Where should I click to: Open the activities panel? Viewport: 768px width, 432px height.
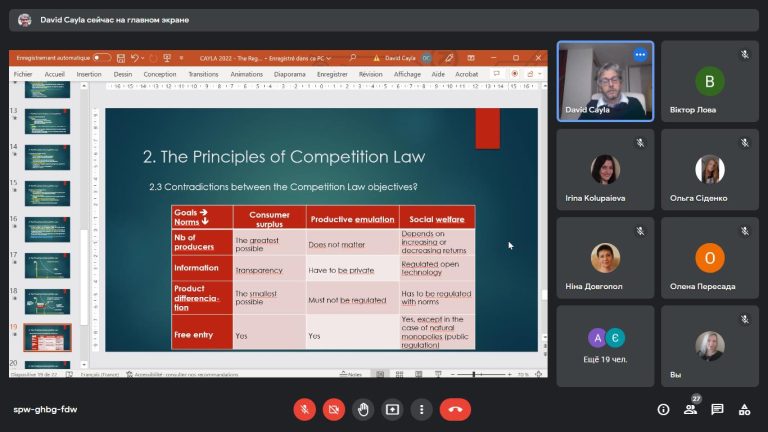point(744,409)
